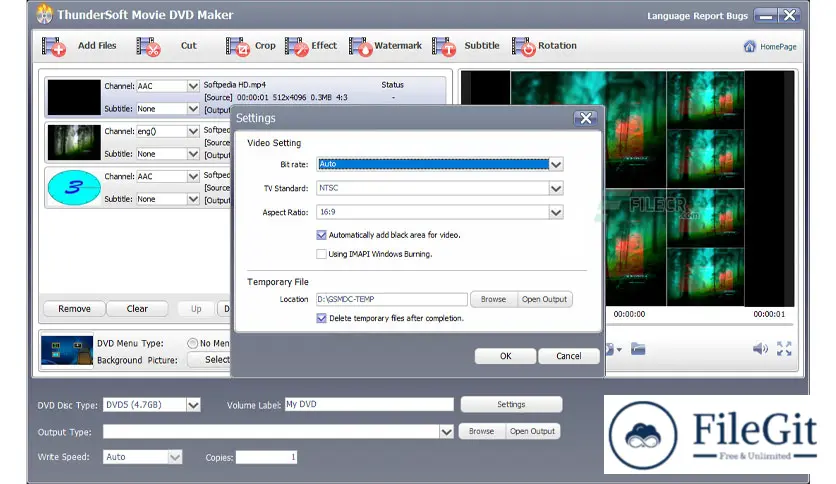Toggle Automatically add black area for video

[321, 235]
